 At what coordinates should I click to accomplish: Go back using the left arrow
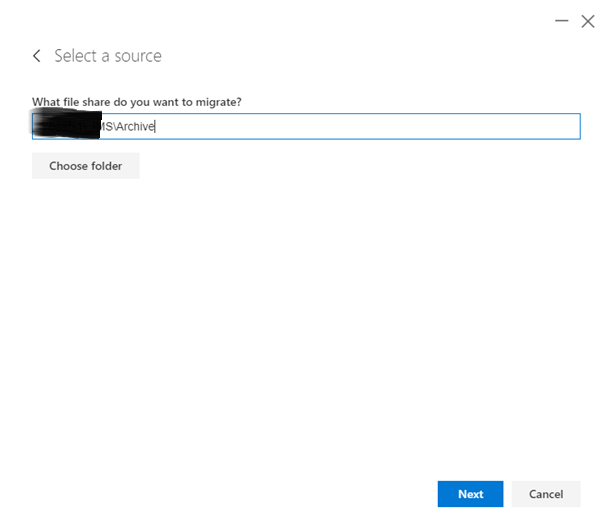click(37, 56)
